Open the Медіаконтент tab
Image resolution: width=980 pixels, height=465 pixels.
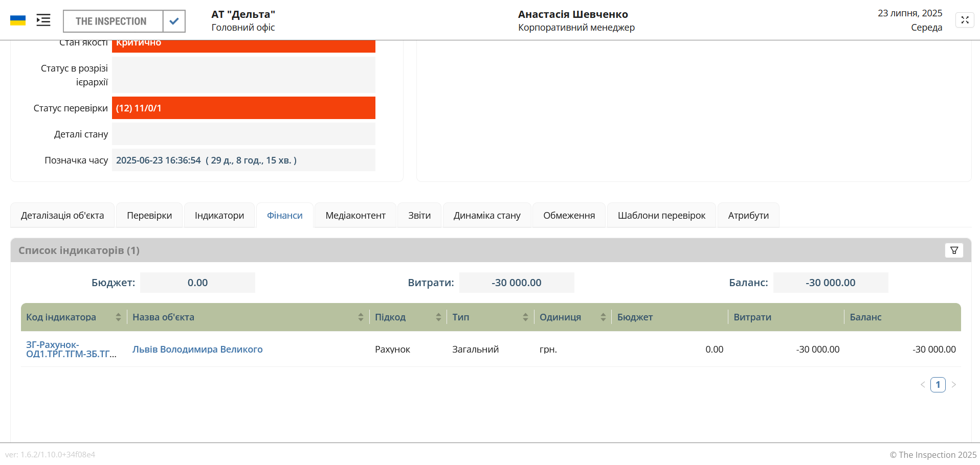point(355,215)
